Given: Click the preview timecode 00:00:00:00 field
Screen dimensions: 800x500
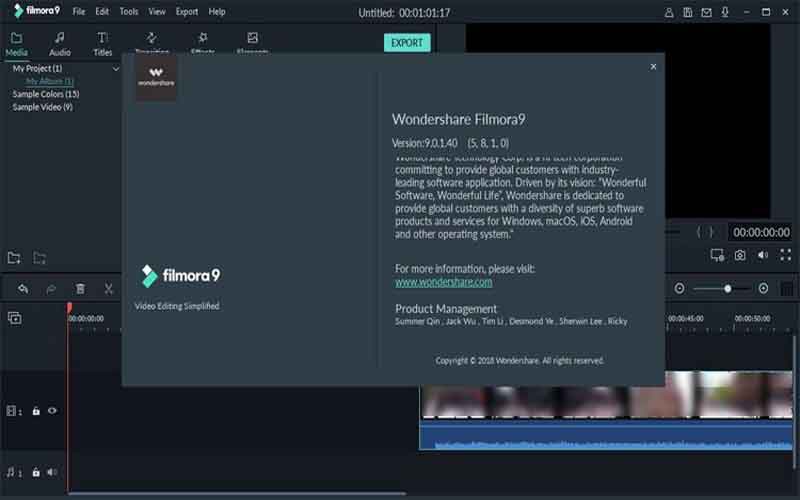Looking at the screenshot, I should 761,233.
